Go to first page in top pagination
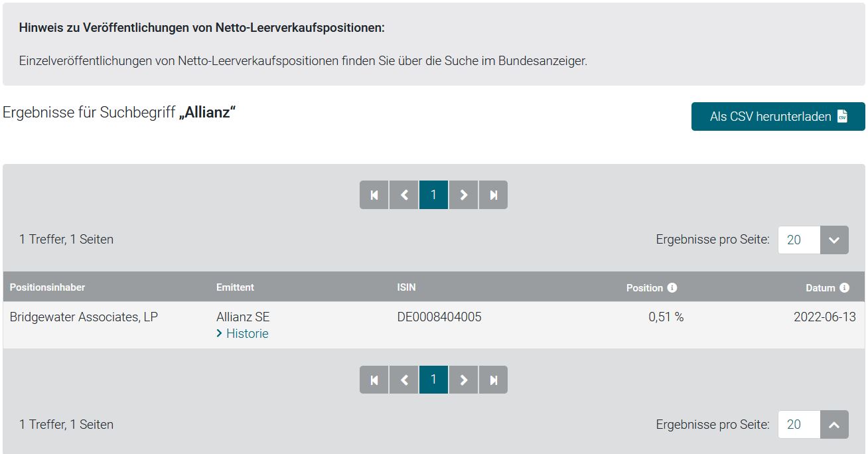868x454 pixels. tap(374, 195)
